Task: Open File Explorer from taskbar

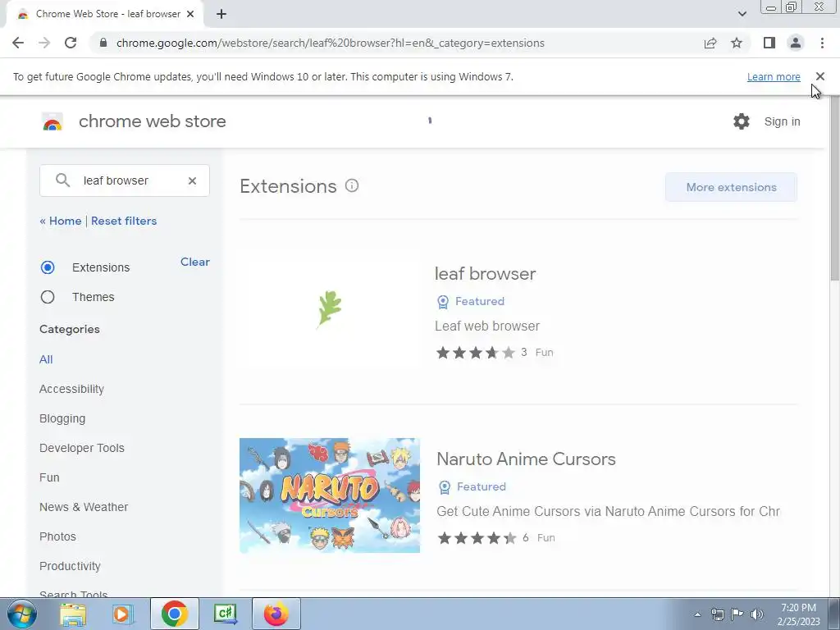Action: tap(73, 614)
